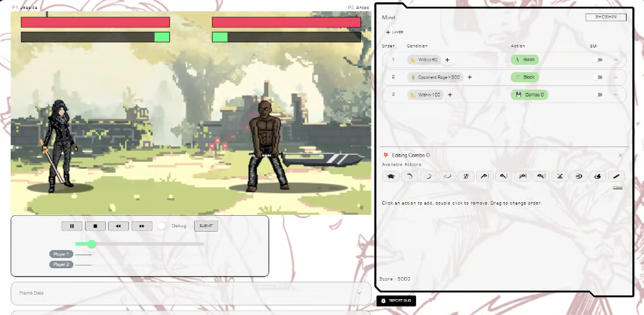Close the Editing Combo 0 panel
The height and width of the screenshot is (315, 644).
click(620, 156)
